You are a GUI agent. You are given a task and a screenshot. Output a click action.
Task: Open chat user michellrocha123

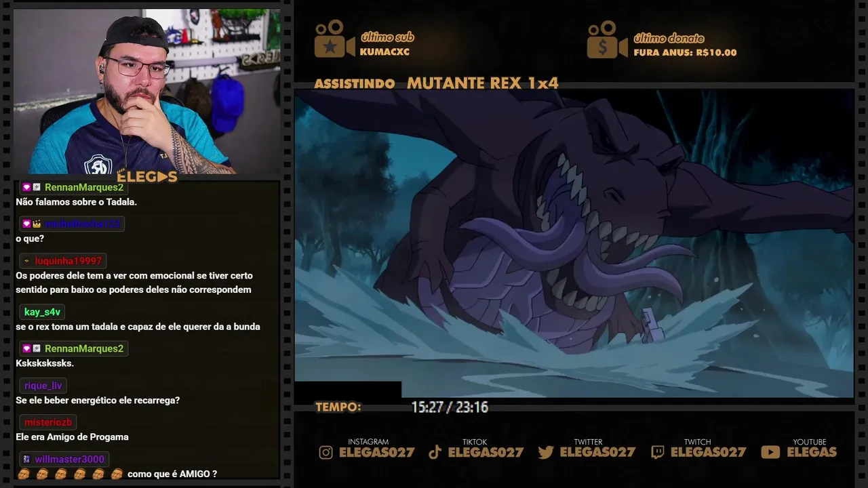(83, 224)
